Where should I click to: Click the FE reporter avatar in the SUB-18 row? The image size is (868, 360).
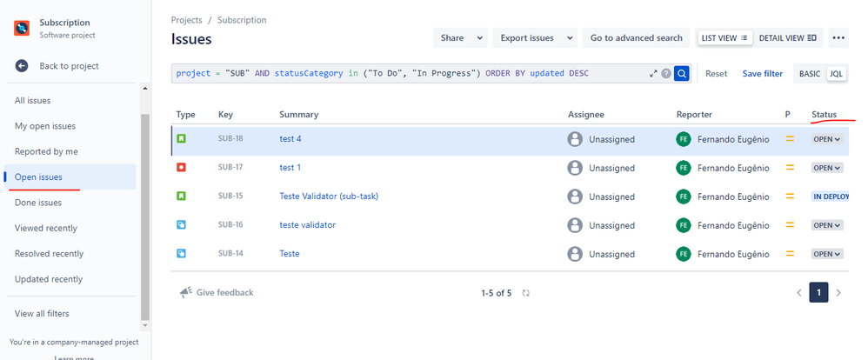pos(684,139)
